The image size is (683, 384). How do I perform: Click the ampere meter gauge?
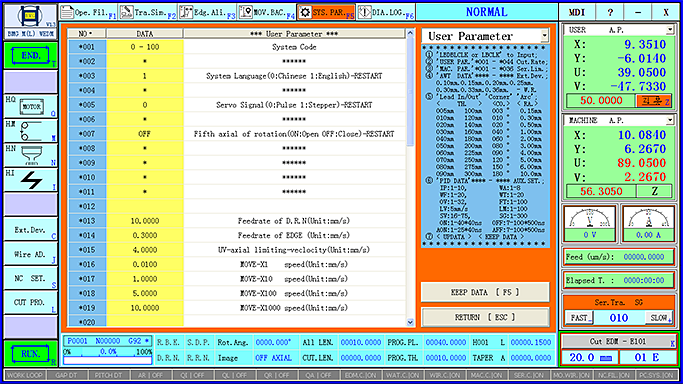648,223
